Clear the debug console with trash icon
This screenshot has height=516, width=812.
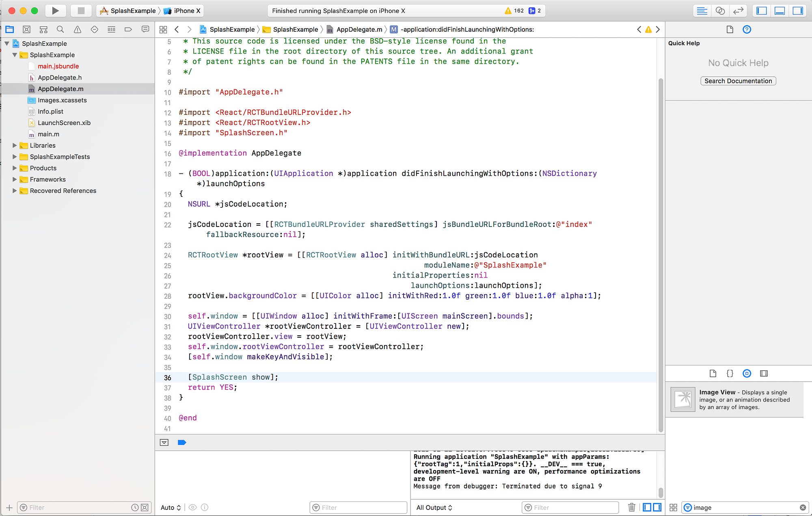(x=631, y=507)
